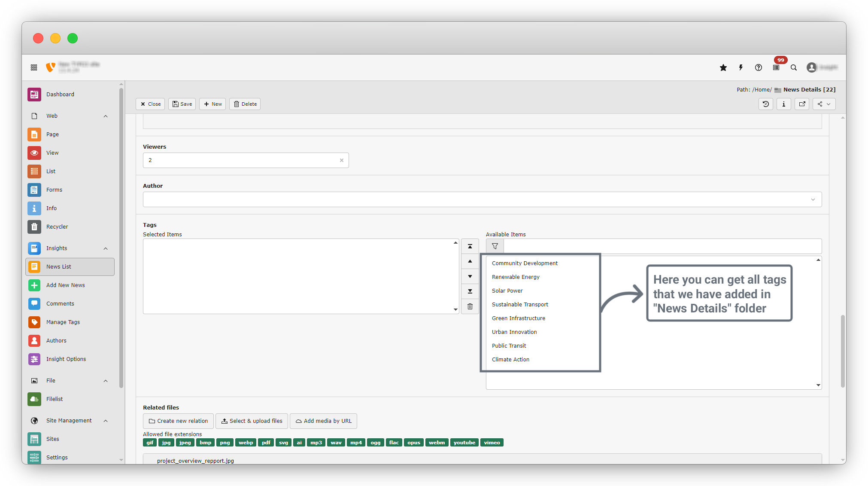
Task: Open the help question mark icon
Action: pos(759,67)
